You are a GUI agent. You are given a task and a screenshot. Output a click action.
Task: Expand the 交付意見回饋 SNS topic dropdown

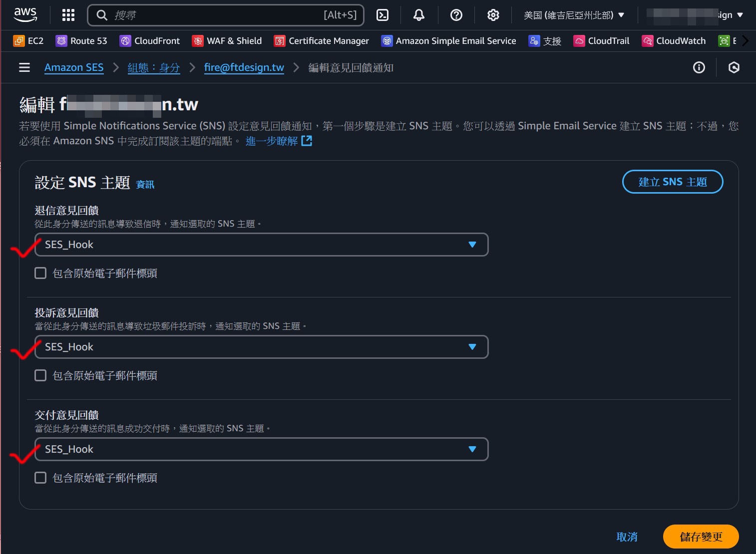pyautogui.click(x=261, y=449)
